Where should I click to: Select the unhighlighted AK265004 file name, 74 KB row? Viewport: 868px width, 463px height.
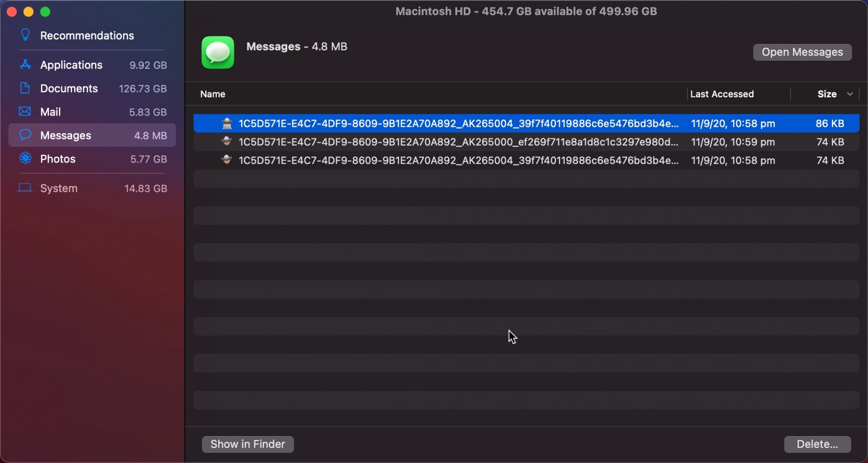[458, 160]
